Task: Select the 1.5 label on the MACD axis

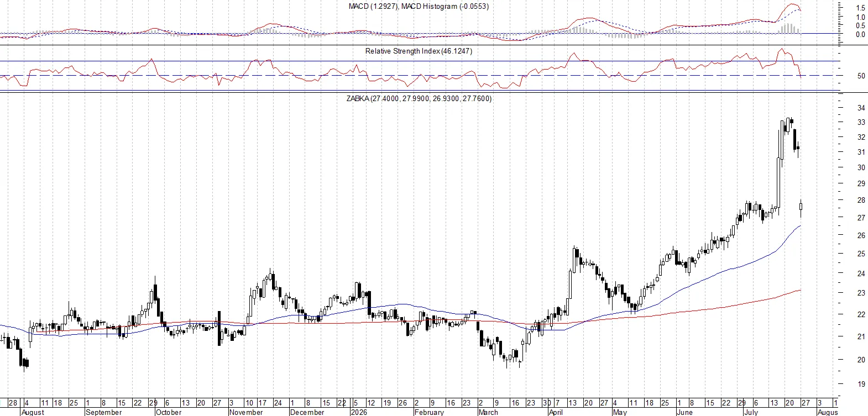Action: (860, 8)
